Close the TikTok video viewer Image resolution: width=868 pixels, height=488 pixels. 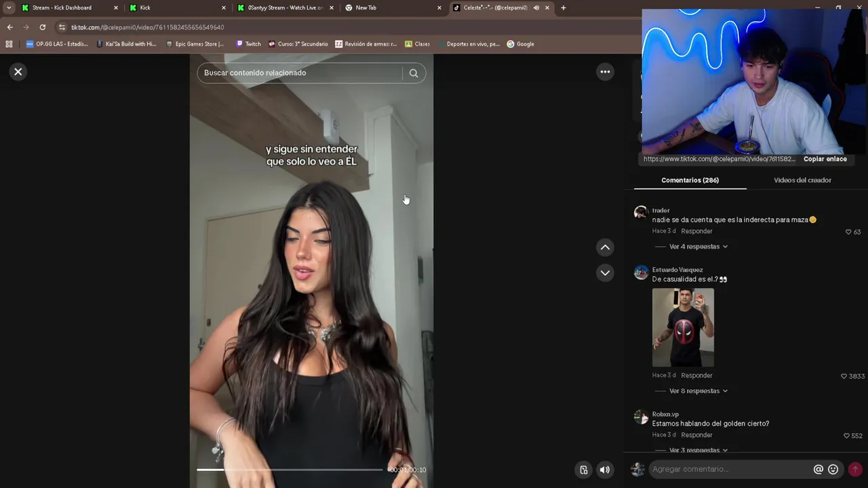[x=18, y=72]
